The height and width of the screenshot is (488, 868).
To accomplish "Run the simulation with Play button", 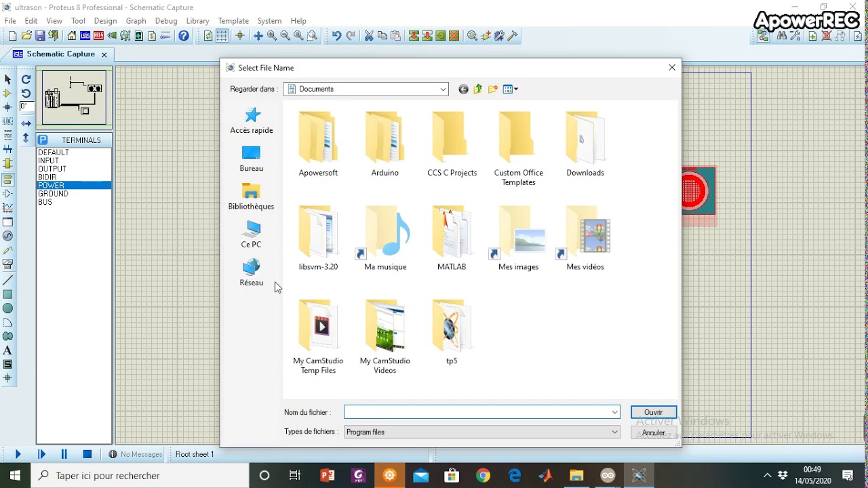I will point(18,454).
